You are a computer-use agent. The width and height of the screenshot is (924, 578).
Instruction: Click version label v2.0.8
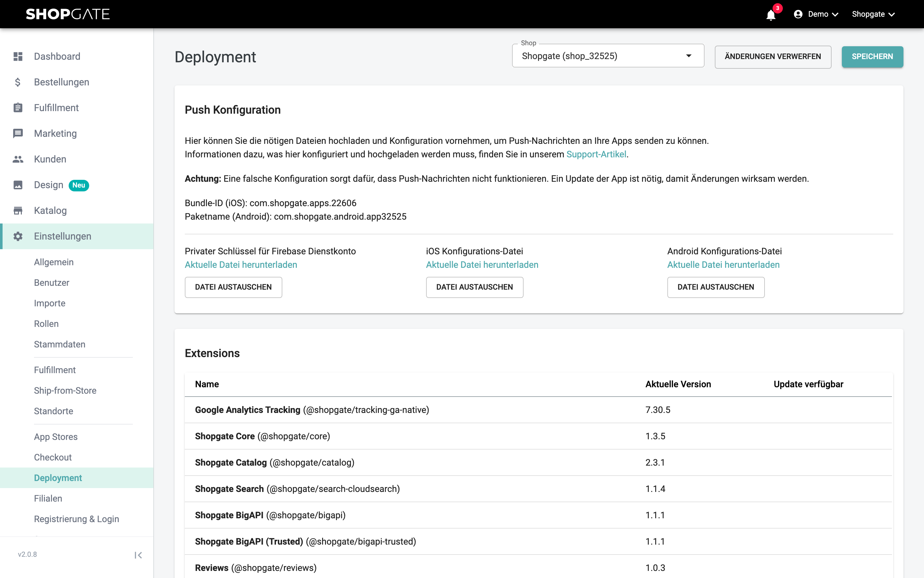point(28,554)
